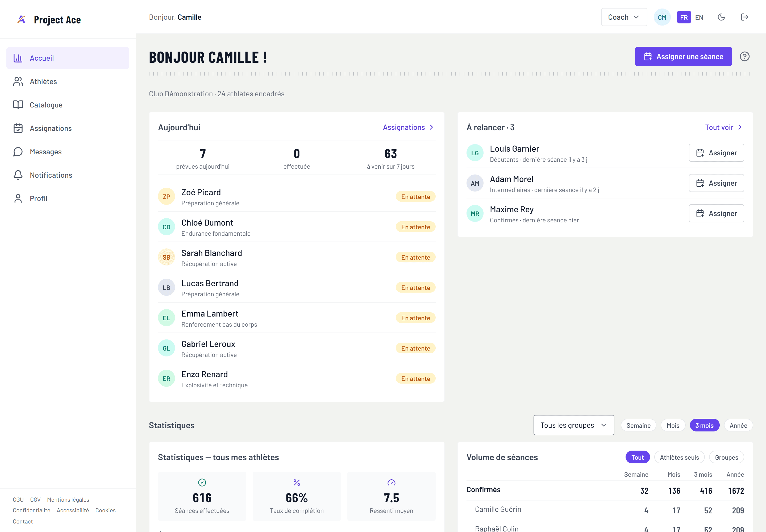
Task: Click Assigner for Louis Garnier
Action: click(x=716, y=153)
